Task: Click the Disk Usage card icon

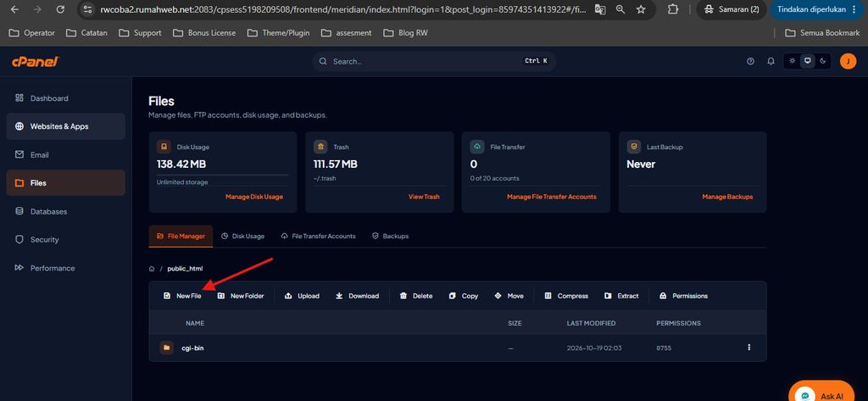Action: [164, 147]
